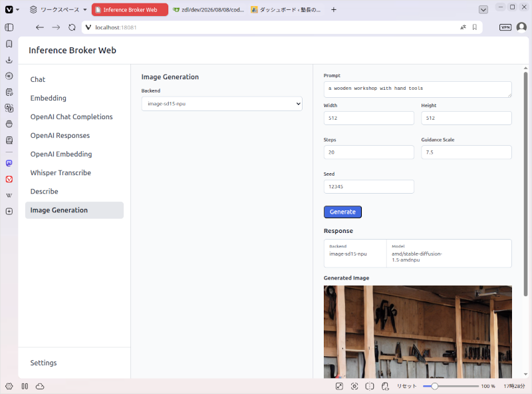The height and width of the screenshot is (394, 532).
Task: Open the Chat page in sidebar
Action: (x=74, y=79)
